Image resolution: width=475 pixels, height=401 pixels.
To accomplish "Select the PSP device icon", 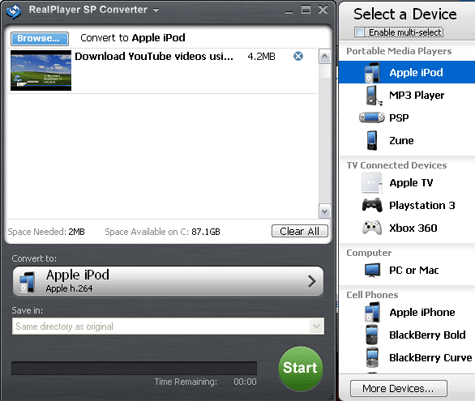I will (372, 118).
